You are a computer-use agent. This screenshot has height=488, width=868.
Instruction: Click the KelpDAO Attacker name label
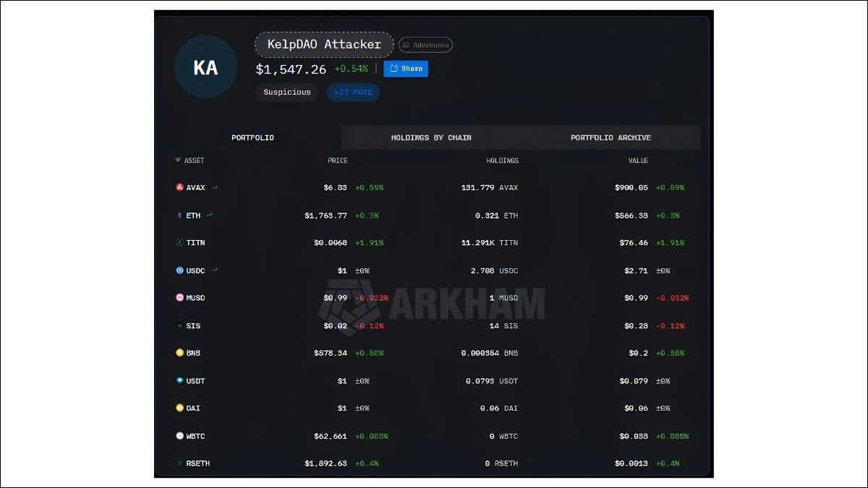324,45
